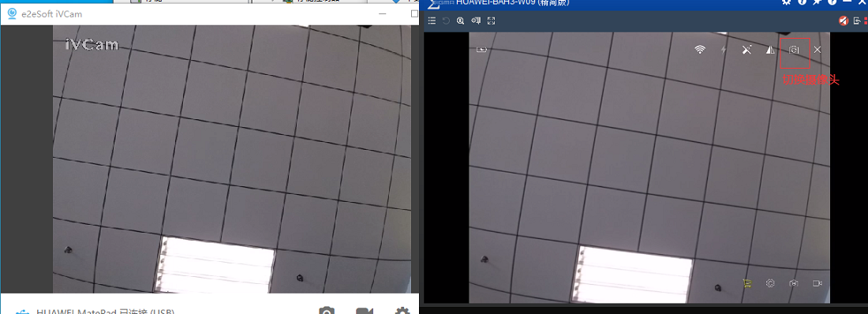Start recording with phone overlay video icon
This screenshot has height=314, width=868.
(x=817, y=283)
